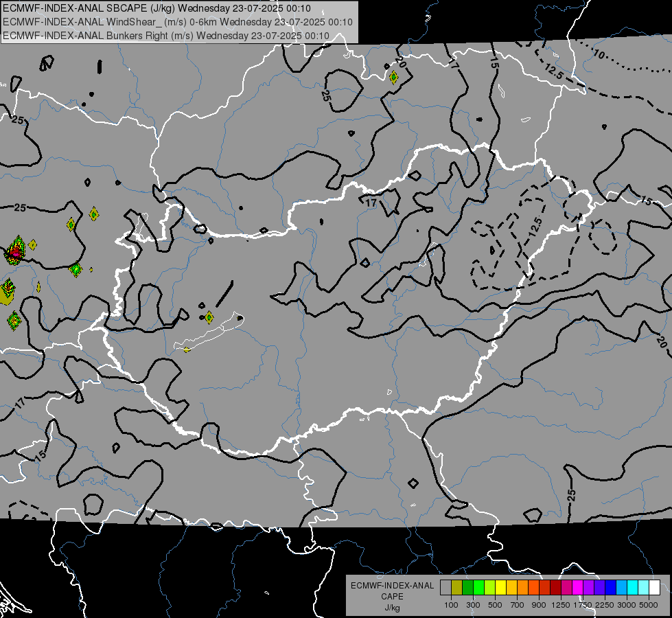
Task: Select the 1750 legend scale value
Action: click(x=583, y=605)
